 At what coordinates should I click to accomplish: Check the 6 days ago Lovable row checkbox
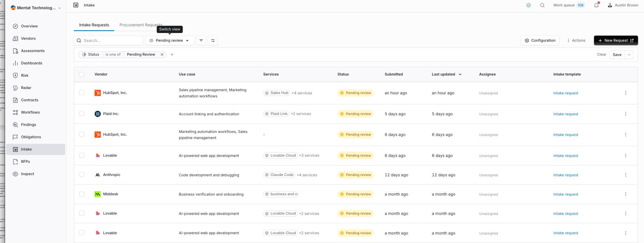[82, 155]
